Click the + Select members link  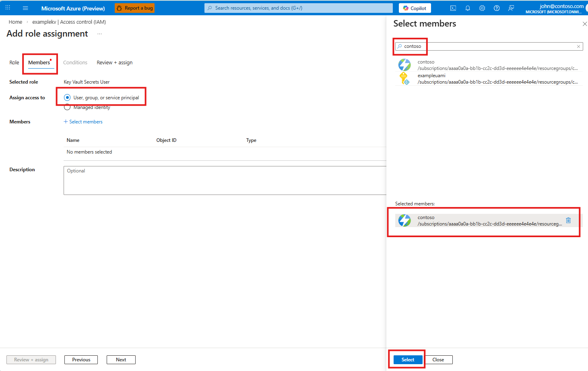[83, 122]
